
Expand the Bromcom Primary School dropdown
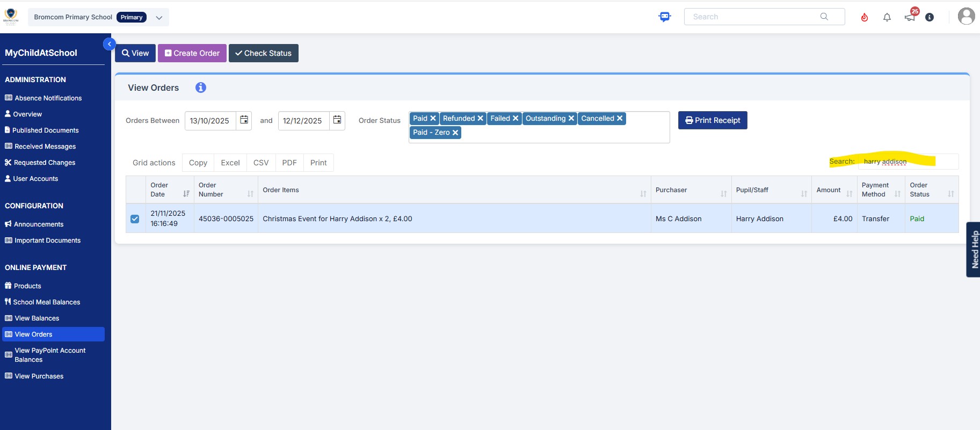click(x=159, y=17)
